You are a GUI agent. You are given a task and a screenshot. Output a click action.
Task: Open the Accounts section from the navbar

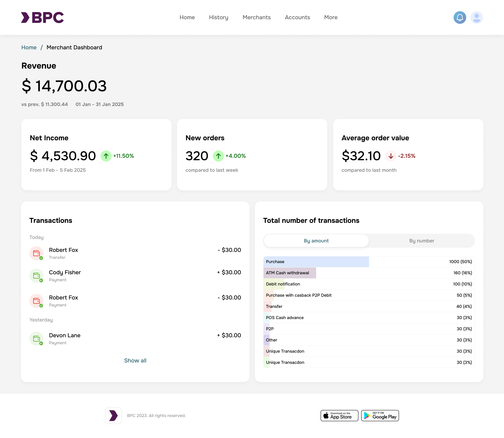[x=297, y=17]
